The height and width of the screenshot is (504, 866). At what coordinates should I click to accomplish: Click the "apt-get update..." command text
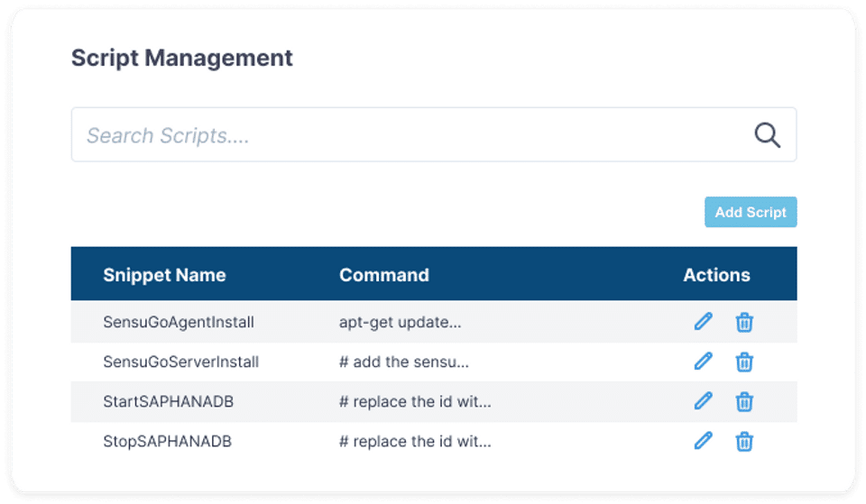401,322
